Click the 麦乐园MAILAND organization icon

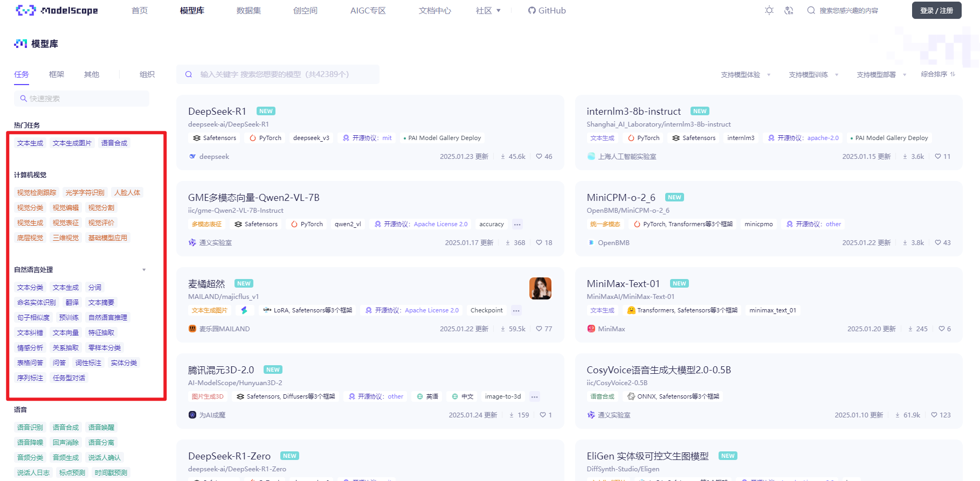point(192,329)
